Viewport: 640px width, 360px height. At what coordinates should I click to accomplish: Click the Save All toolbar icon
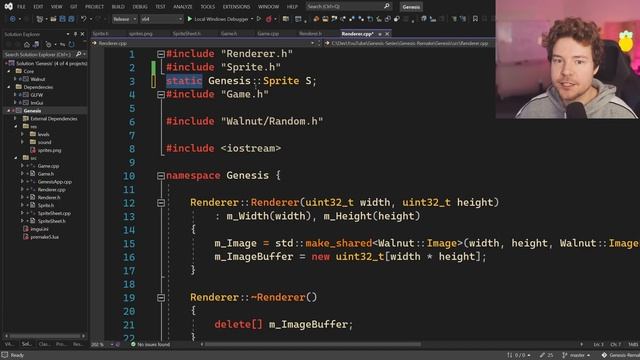pos(71,19)
